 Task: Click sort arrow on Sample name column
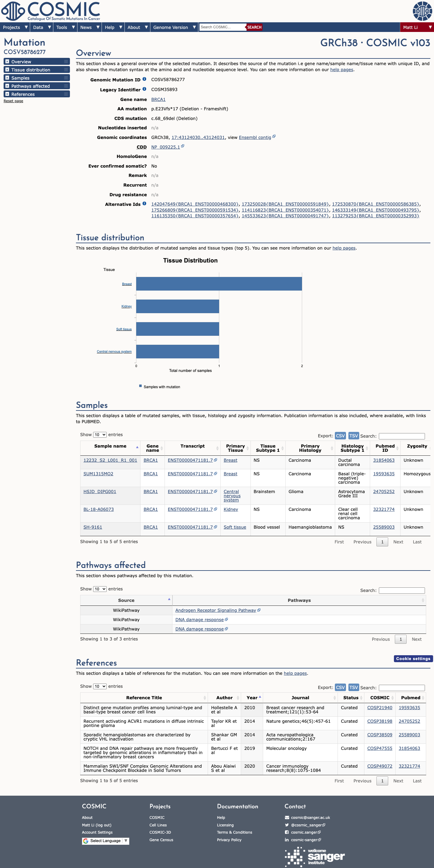point(137,447)
